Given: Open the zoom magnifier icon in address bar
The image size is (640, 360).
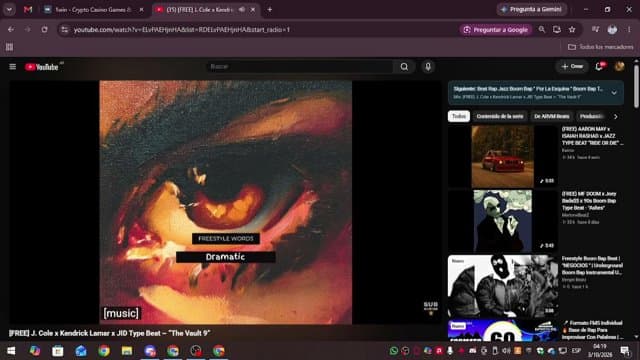Looking at the screenshot, I should pyautogui.click(x=542, y=29).
